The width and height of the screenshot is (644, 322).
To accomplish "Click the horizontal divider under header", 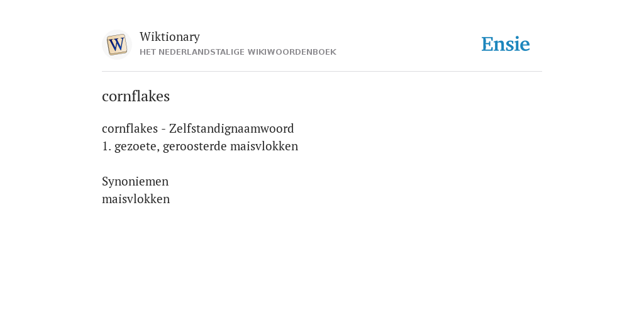I will (322, 72).
